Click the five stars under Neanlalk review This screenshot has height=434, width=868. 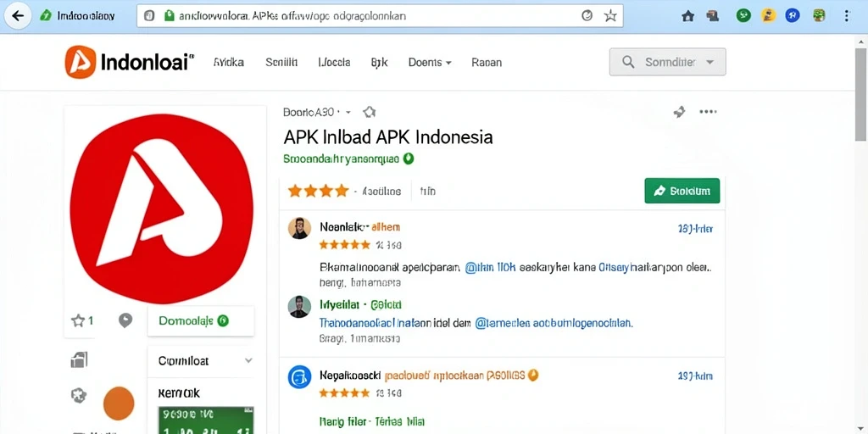click(x=345, y=244)
